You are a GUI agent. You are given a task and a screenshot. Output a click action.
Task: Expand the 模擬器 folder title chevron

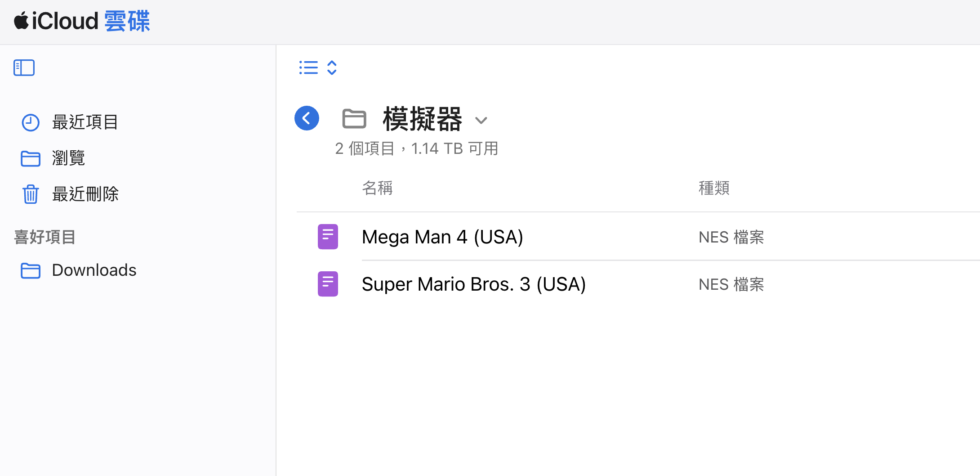481,120
